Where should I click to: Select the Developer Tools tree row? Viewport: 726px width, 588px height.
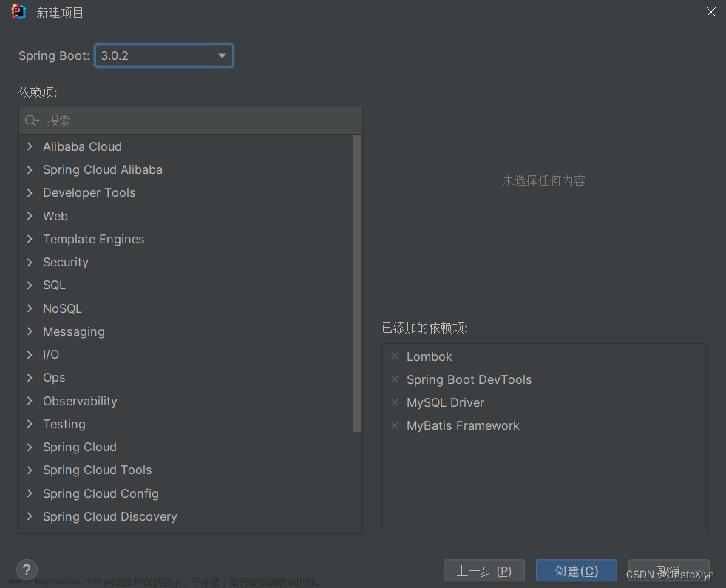(x=186, y=192)
